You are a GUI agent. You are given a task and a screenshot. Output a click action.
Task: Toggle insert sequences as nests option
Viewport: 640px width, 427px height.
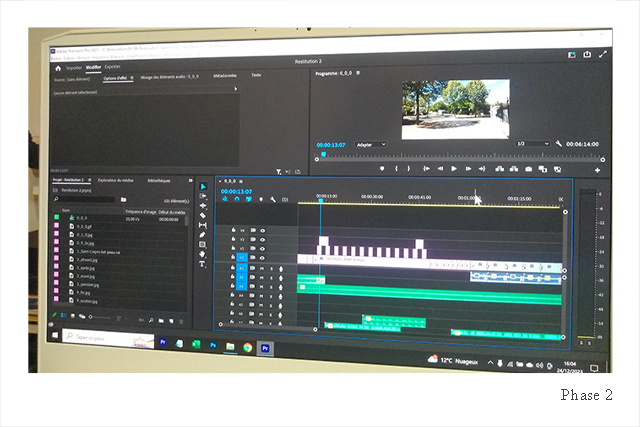pos(225,198)
